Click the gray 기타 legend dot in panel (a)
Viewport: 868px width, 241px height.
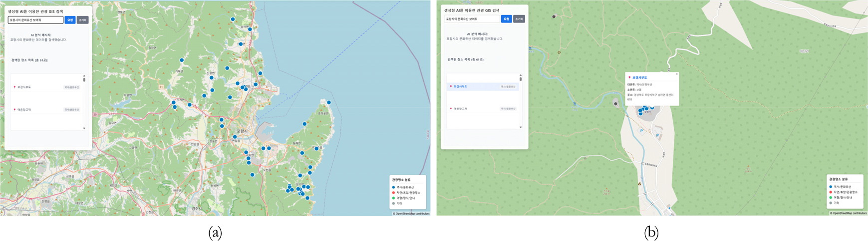pos(393,203)
